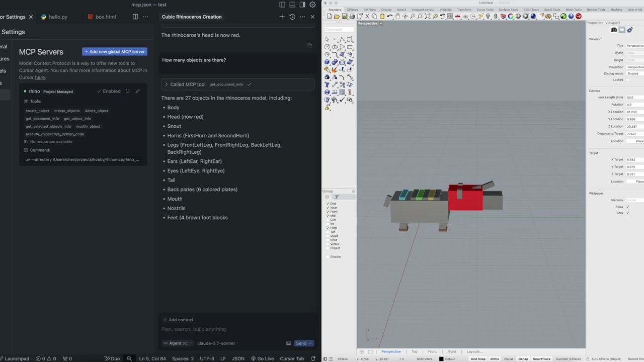Select the Box solid tool in sidebar
The height and width of the screenshot is (362, 644).
click(327, 62)
